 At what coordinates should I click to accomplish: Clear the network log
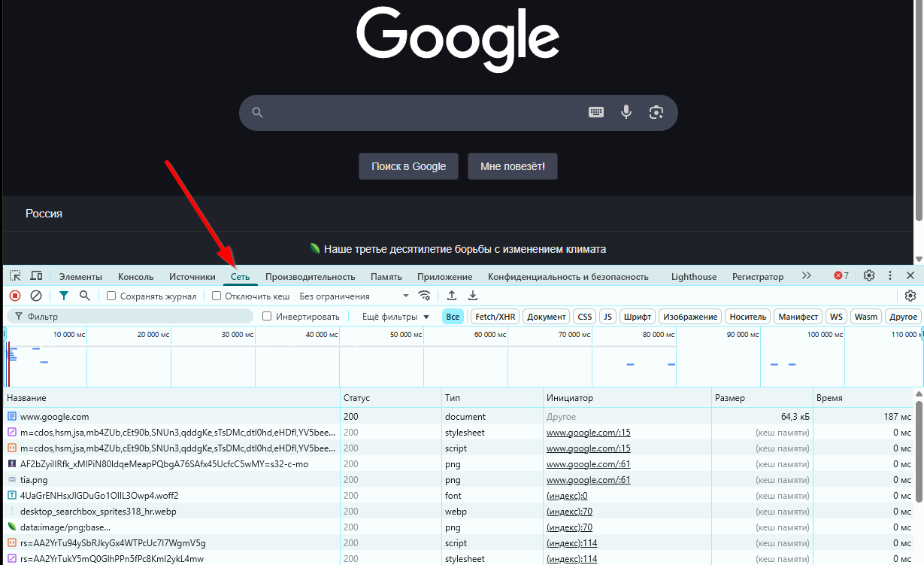tap(36, 296)
